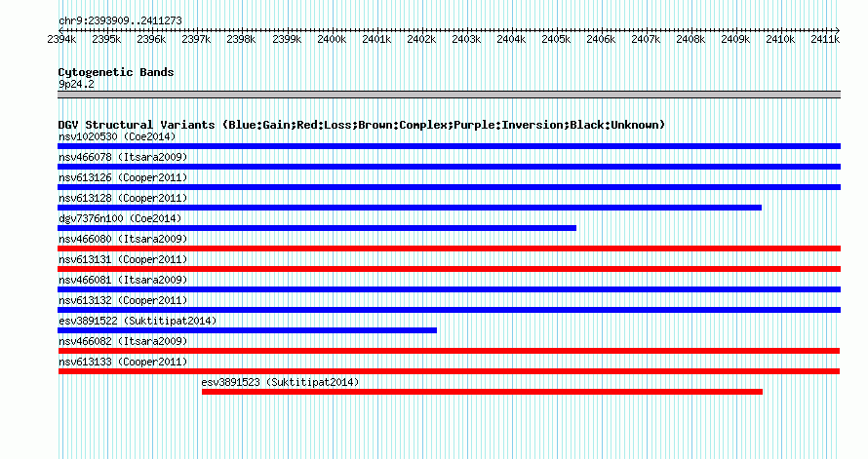Image resolution: width=868 pixels, height=459 pixels.
Task: Click the red bar under nsv466082
Action: click(x=449, y=351)
